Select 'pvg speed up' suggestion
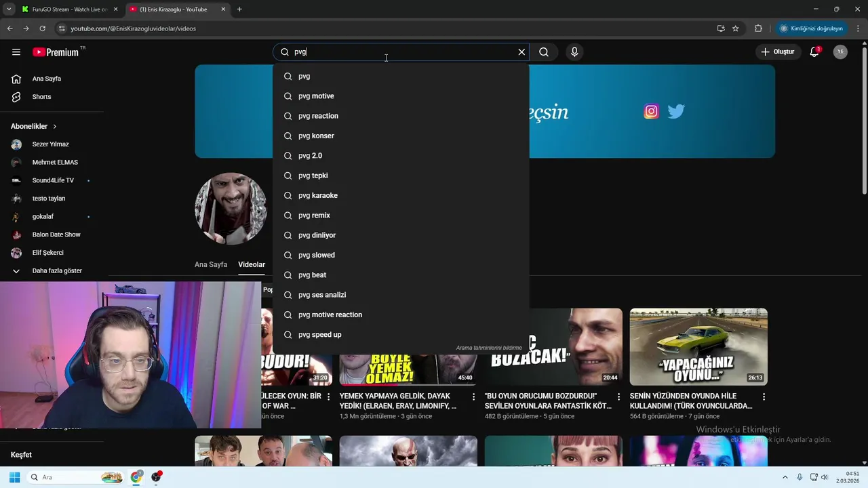868x488 pixels. (401, 335)
